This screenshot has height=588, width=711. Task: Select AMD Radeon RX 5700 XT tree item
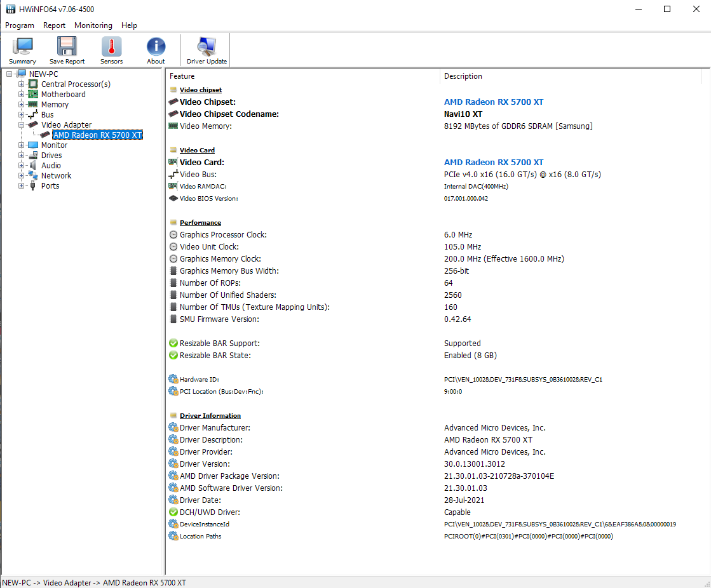click(x=97, y=135)
